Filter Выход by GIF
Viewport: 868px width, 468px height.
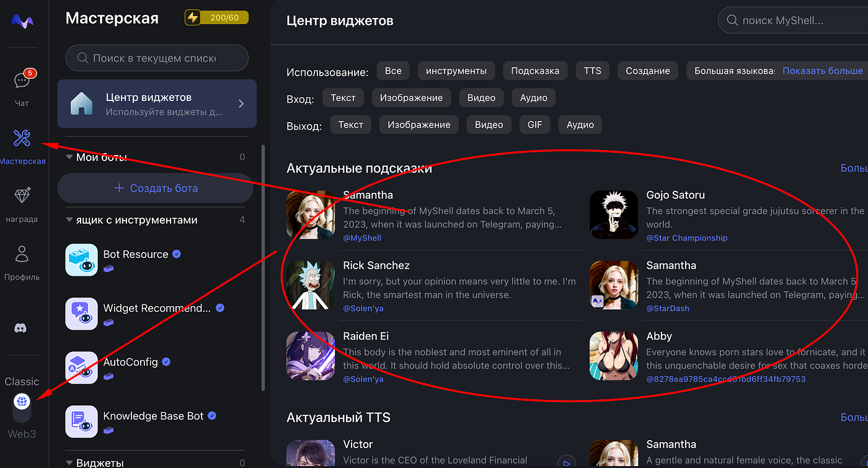coord(535,125)
